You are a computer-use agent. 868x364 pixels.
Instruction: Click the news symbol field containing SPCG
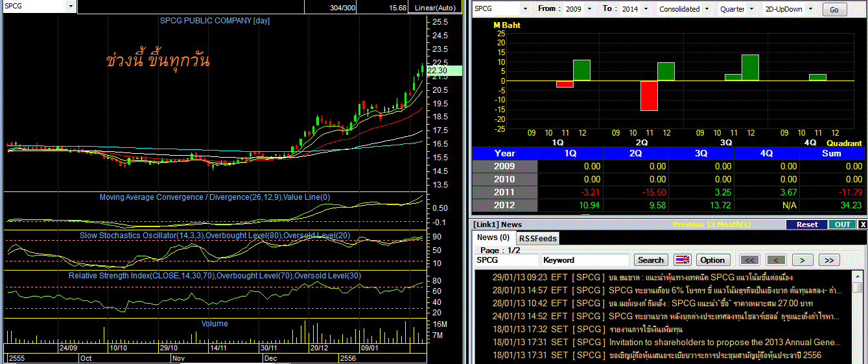[506, 260]
